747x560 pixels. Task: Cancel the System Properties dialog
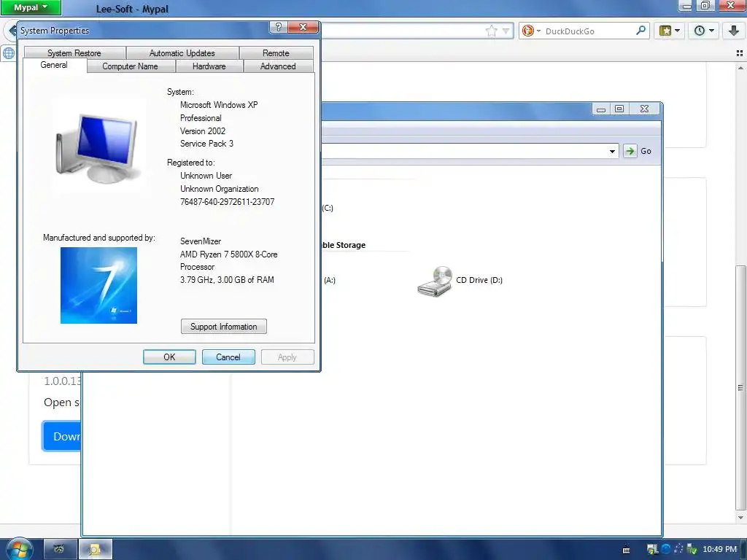(228, 357)
